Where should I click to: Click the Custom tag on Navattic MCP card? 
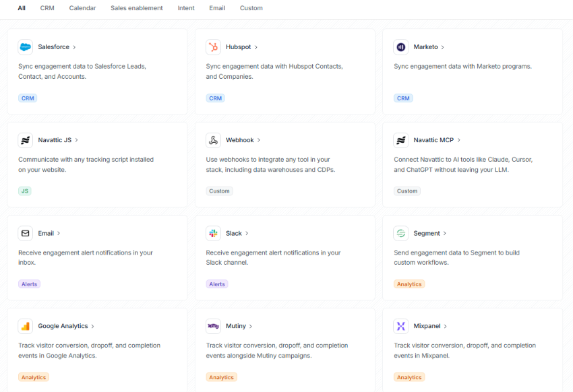pos(407,191)
